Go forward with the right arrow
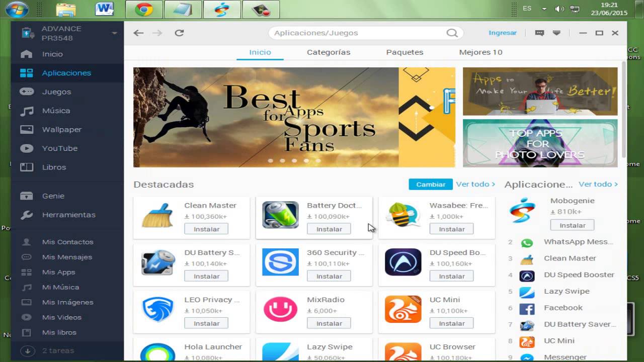 click(157, 33)
